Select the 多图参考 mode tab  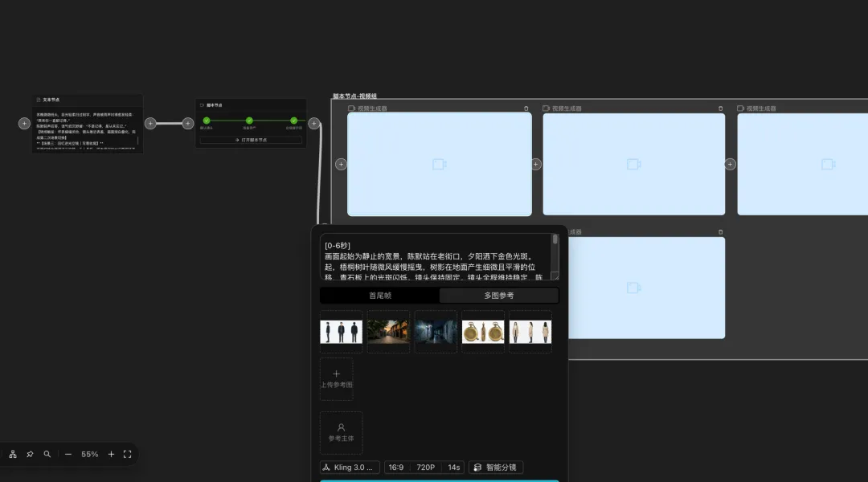coord(499,296)
